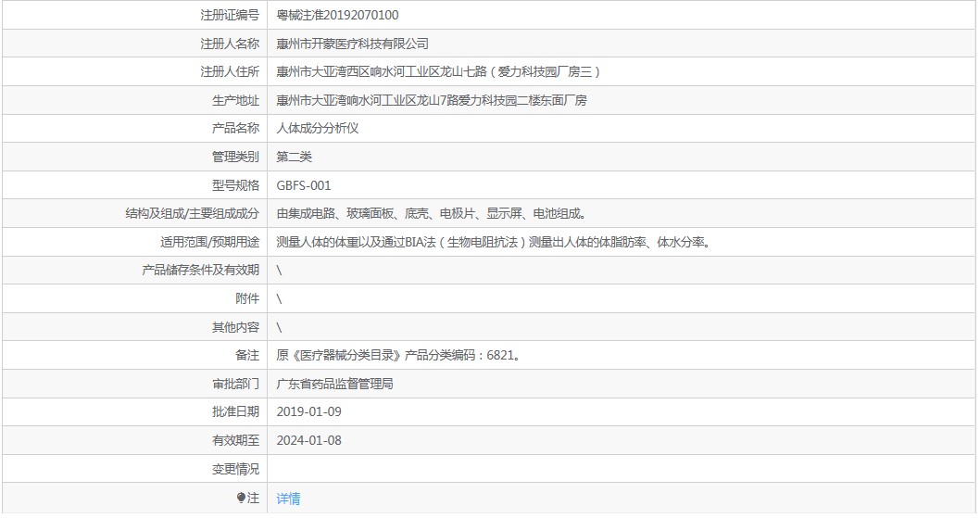Screen dimensions: 980x518
Task: Click the 适用范围/预期用途 label
Action: 209,242
